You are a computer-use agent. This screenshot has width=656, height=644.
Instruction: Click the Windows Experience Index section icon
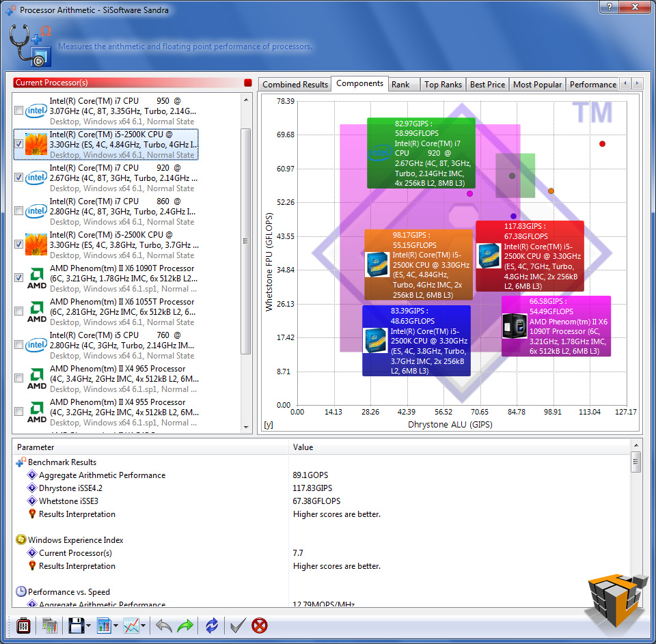click(x=21, y=540)
